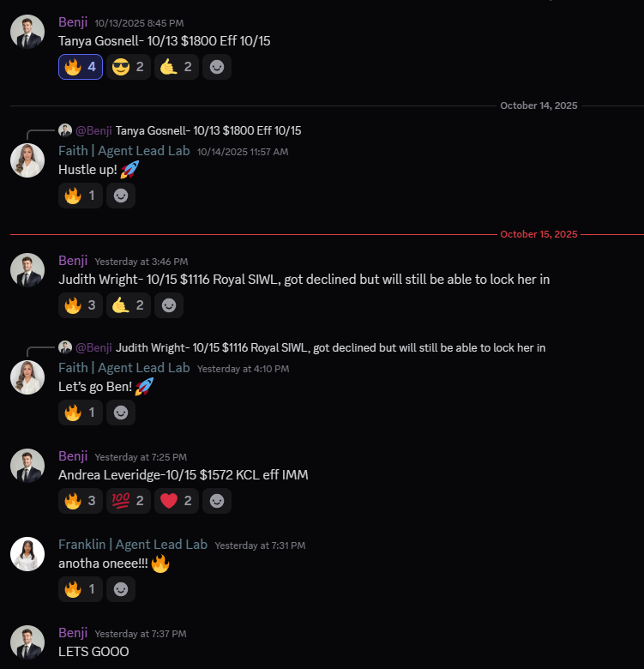The height and width of the screenshot is (669, 644).
Task: Toggle sunglasses emoji reaction on Tanya message
Action: (129, 67)
